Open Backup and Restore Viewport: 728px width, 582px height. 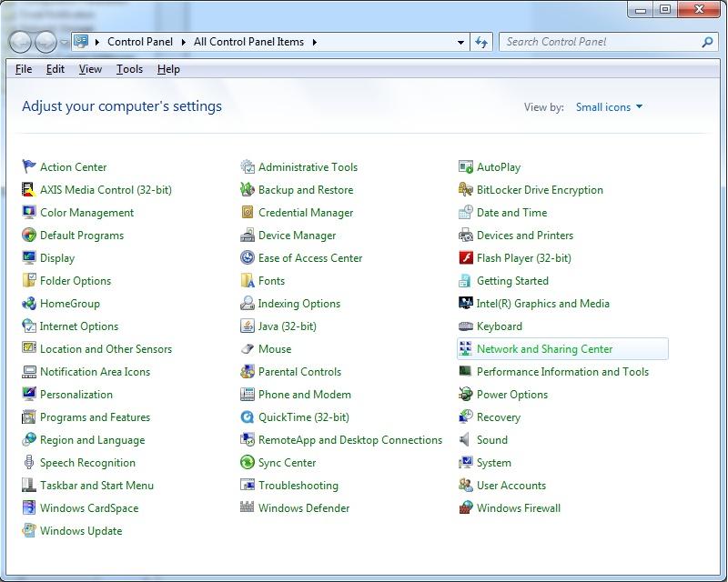(x=302, y=189)
